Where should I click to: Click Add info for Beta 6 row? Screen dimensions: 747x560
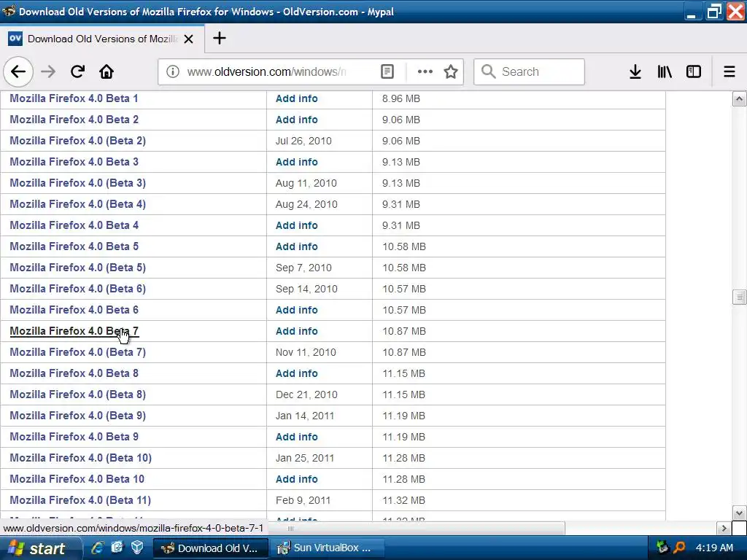pyautogui.click(x=296, y=310)
